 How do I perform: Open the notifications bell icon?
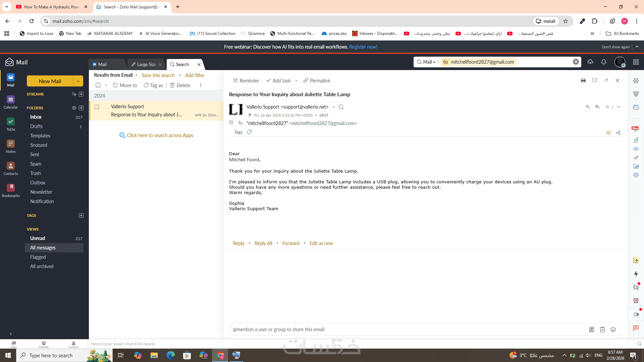pyautogui.click(x=604, y=62)
